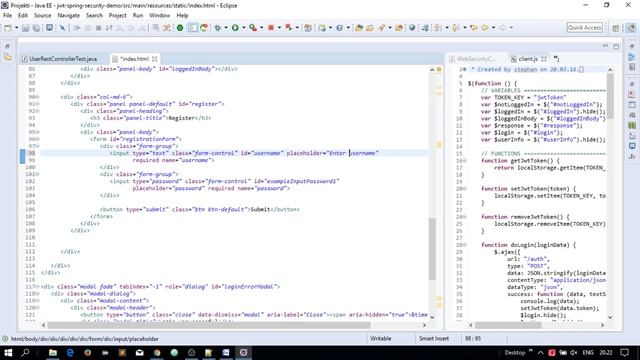
Task: Switch to the index.html tab
Action: point(134,59)
